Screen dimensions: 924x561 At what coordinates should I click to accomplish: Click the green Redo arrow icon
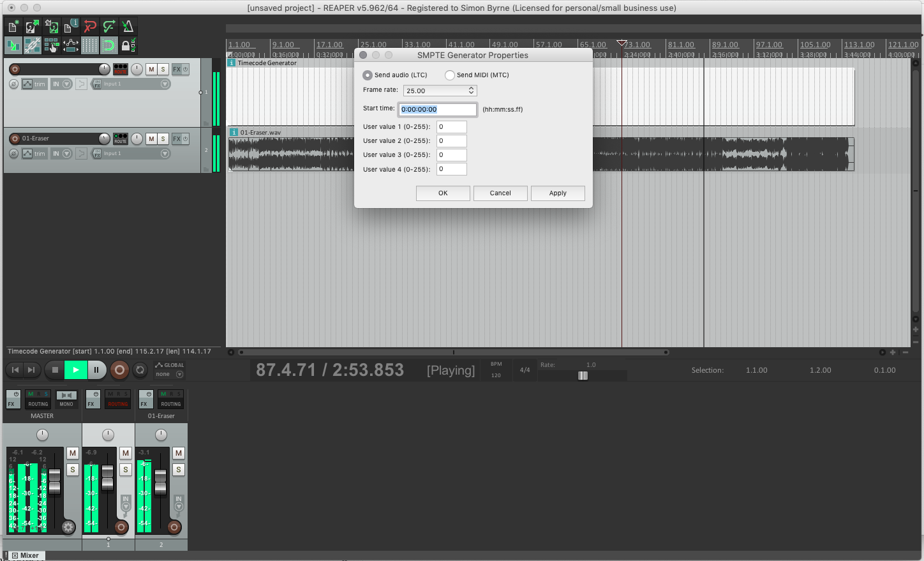[x=109, y=26]
